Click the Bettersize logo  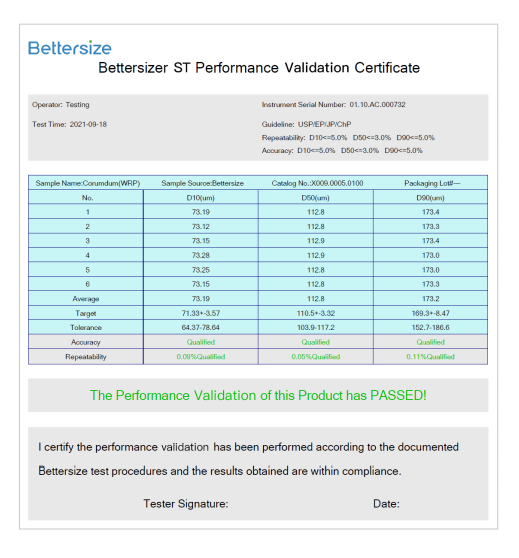click(x=70, y=48)
